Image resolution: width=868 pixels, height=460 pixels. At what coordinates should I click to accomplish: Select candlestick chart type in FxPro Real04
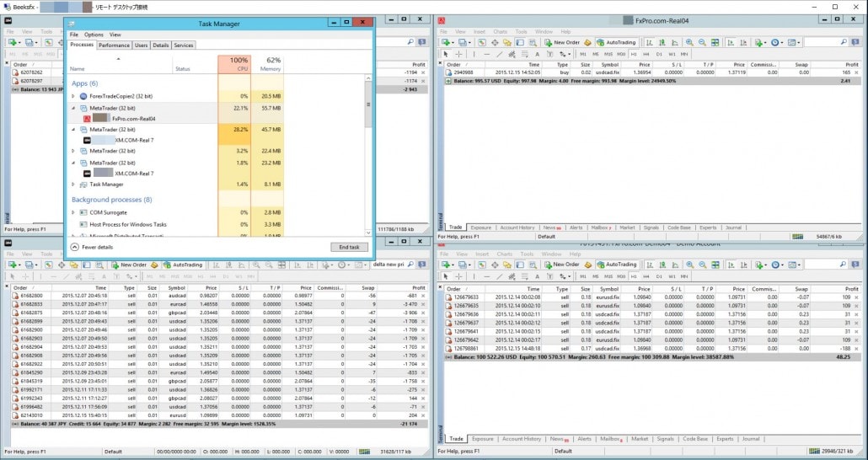662,42
